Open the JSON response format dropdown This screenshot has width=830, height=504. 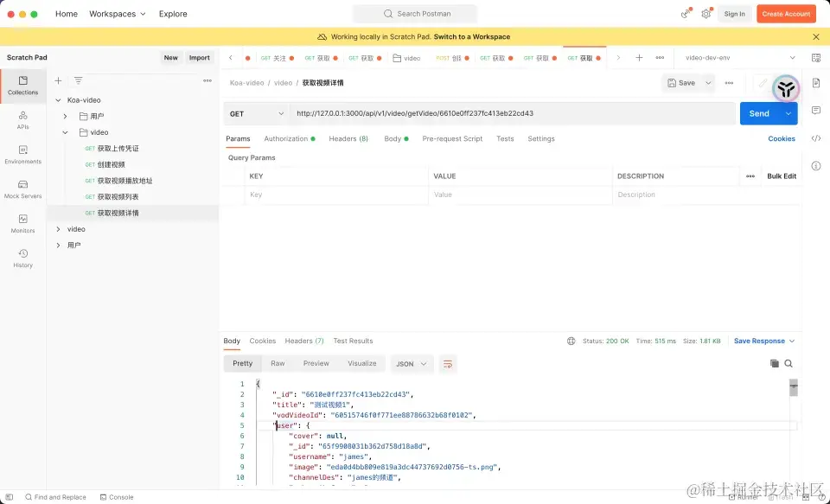click(412, 364)
